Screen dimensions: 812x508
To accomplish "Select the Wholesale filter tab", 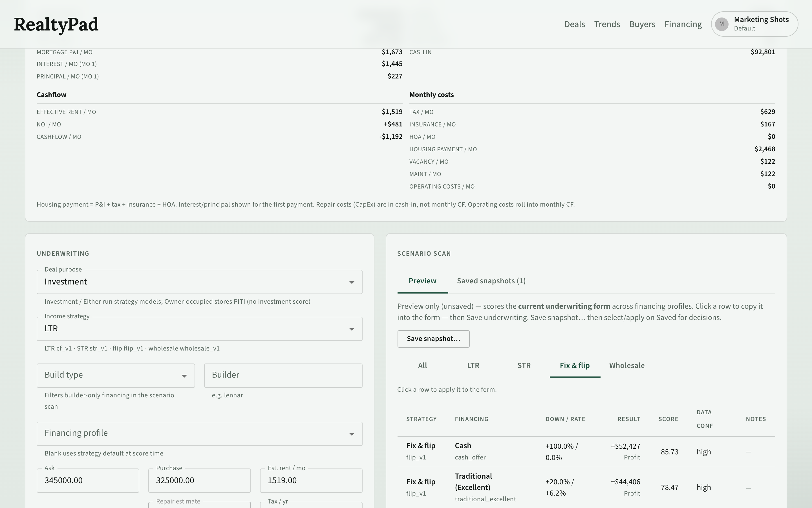I will tap(627, 365).
